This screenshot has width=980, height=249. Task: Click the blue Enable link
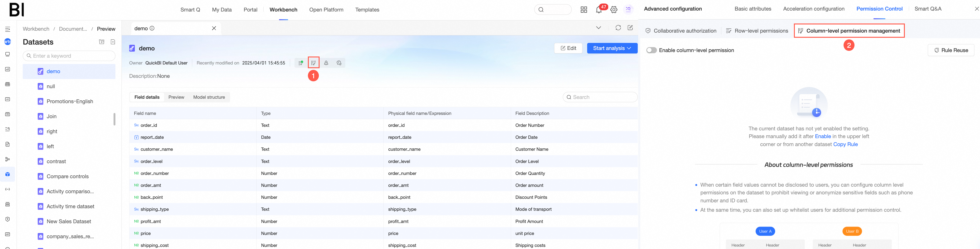(x=823, y=136)
